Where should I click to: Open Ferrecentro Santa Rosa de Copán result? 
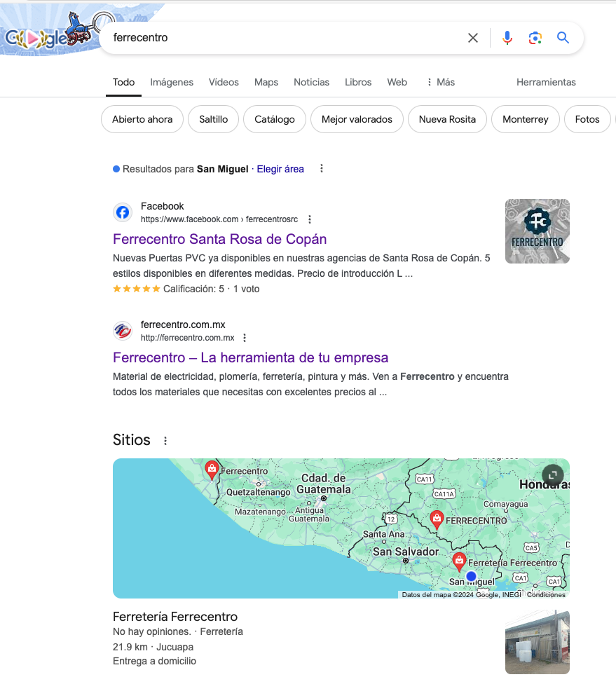220,239
